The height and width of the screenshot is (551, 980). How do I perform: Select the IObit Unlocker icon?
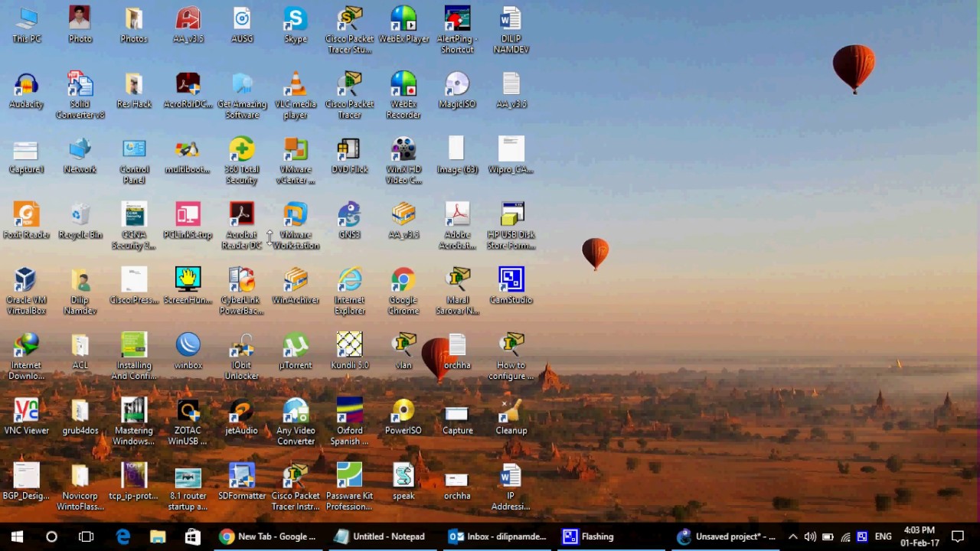click(242, 357)
